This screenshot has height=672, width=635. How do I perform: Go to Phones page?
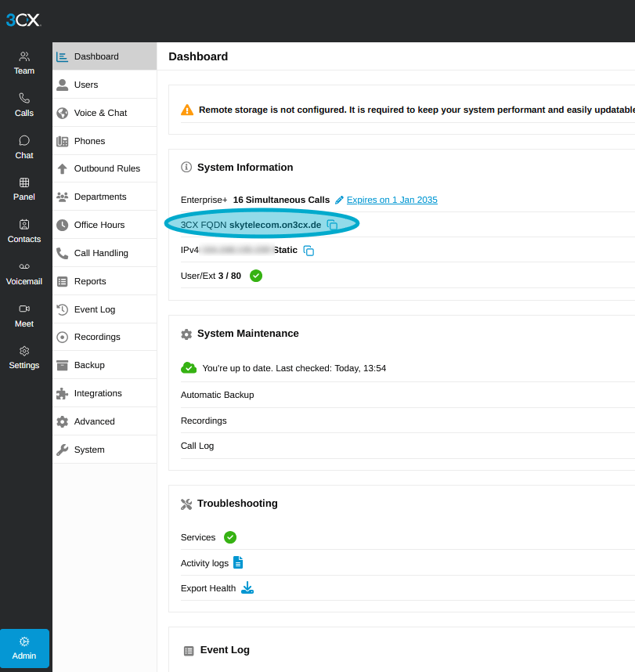point(105,141)
